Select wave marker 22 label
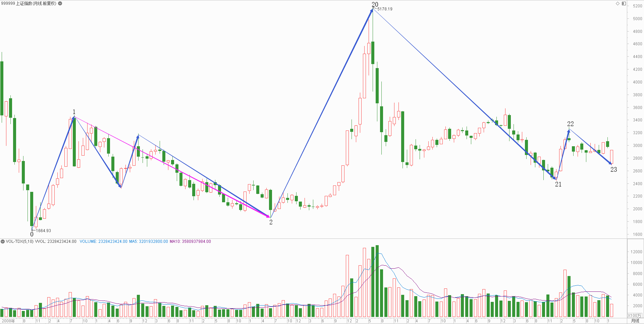This screenshot has height=324, width=644. coord(571,124)
